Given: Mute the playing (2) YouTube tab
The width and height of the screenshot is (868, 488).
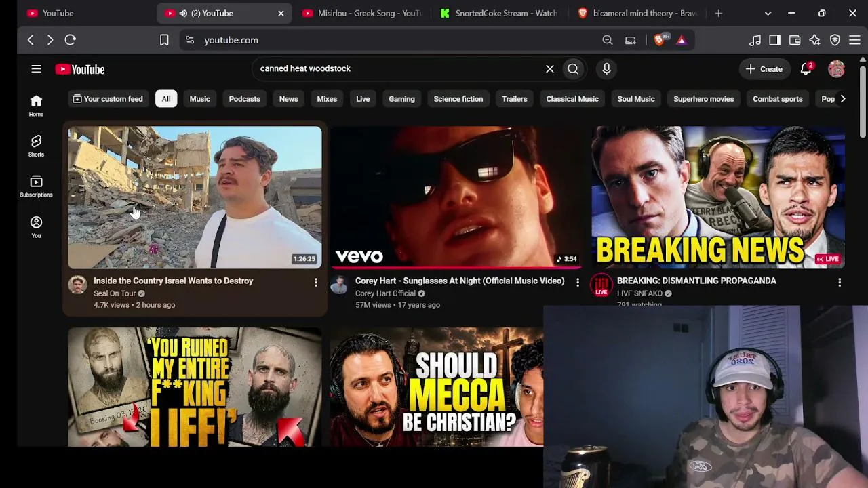Looking at the screenshot, I should (183, 13).
